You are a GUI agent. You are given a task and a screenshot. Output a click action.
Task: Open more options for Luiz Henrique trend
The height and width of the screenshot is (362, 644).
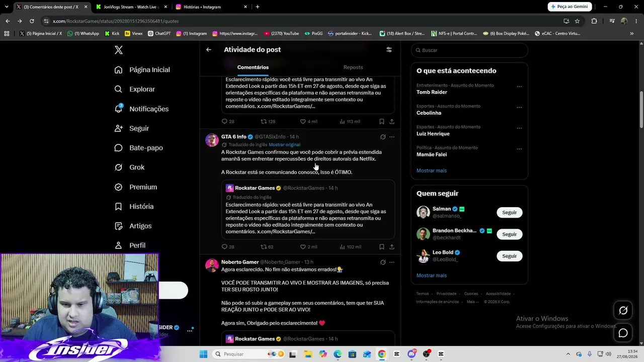519,128
